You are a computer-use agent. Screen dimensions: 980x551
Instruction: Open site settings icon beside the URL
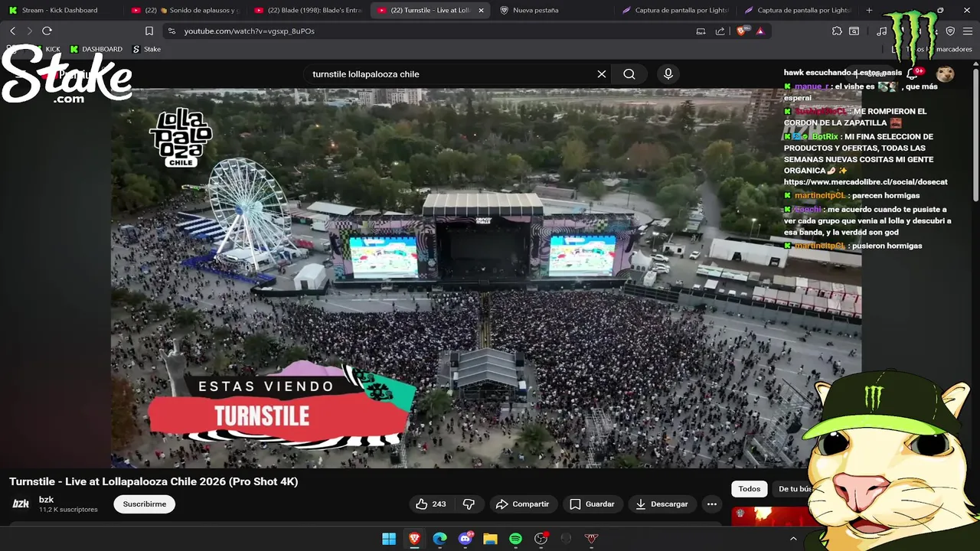(x=171, y=31)
